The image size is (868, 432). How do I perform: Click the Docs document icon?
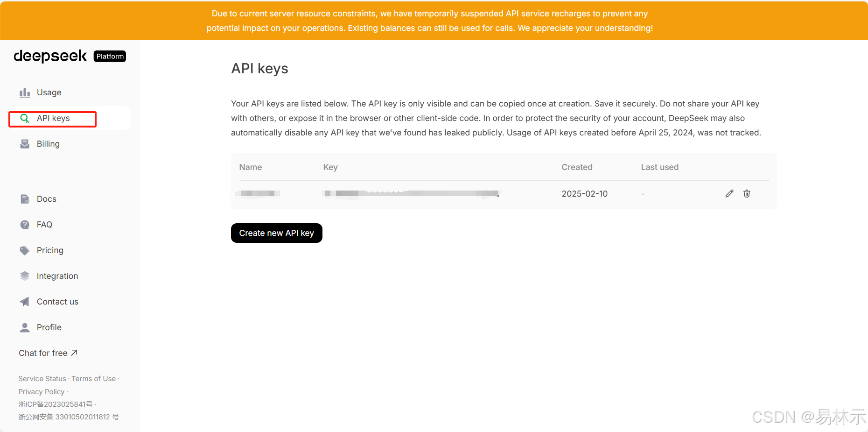(x=25, y=199)
